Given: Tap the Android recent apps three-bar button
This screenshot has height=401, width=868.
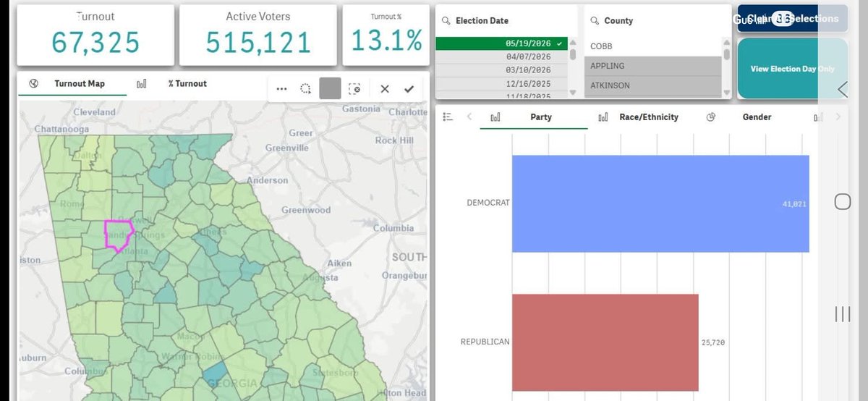Looking at the screenshot, I should point(843,313).
